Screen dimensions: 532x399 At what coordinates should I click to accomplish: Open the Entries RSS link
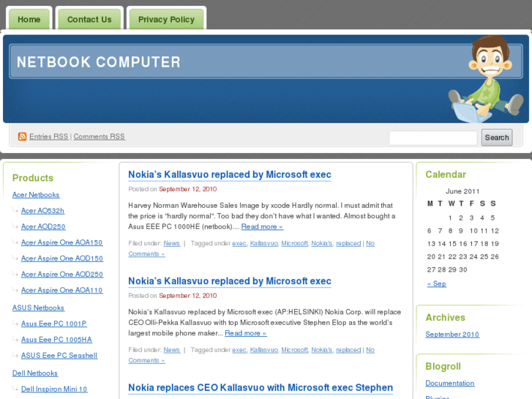pos(49,136)
